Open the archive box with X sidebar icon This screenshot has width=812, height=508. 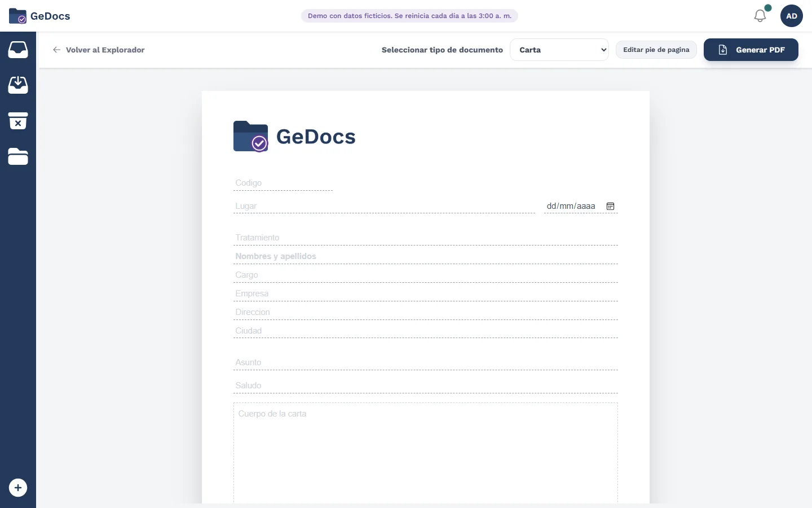tap(18, 121)
